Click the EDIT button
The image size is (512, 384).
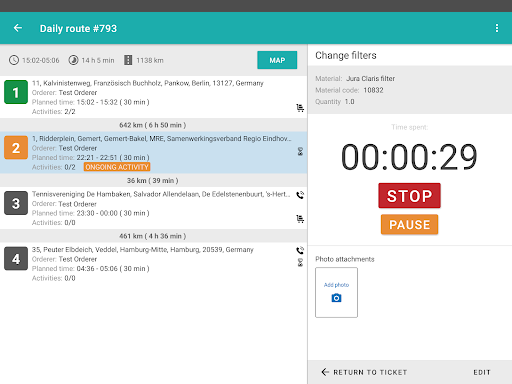[482, 372]
